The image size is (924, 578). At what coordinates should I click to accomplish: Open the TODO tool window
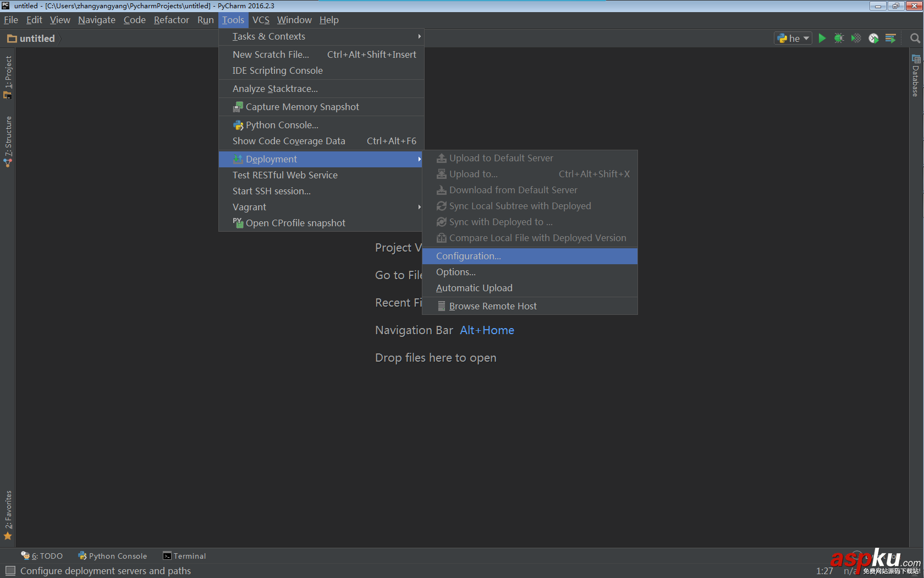(x=42, y=556)
